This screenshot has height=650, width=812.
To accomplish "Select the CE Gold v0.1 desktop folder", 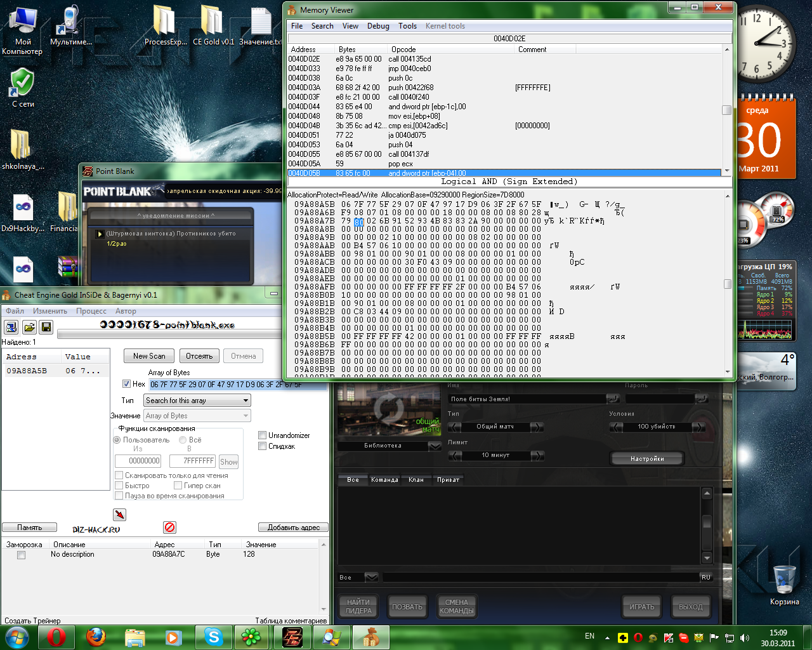I will tap(213, 25).
